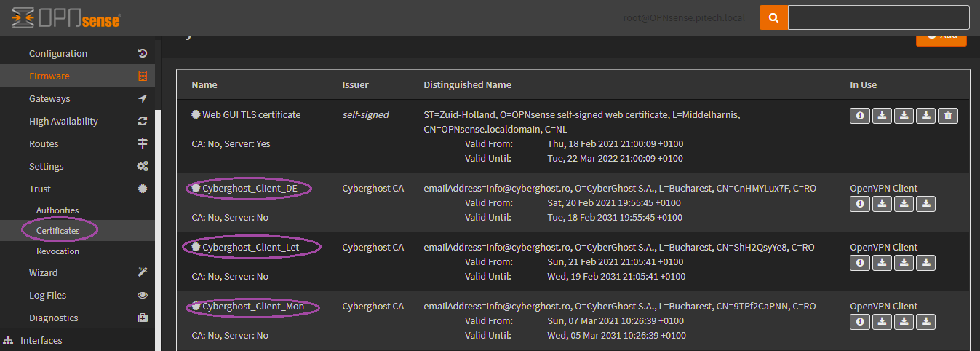Image resolution: width=980 pixels, height=351 pixels.
Task: Click the orange search magnifier button
Action: [x=773, y=17]
